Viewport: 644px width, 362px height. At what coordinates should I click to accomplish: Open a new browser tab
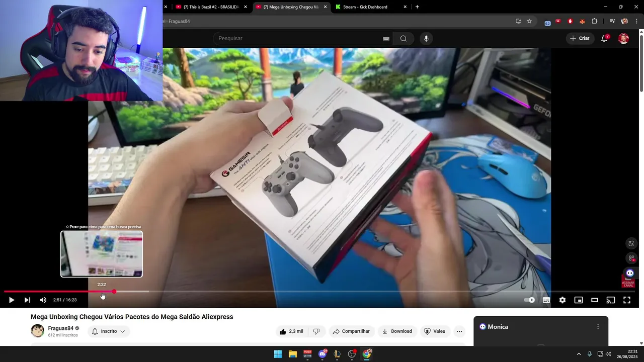coord(417,7)
